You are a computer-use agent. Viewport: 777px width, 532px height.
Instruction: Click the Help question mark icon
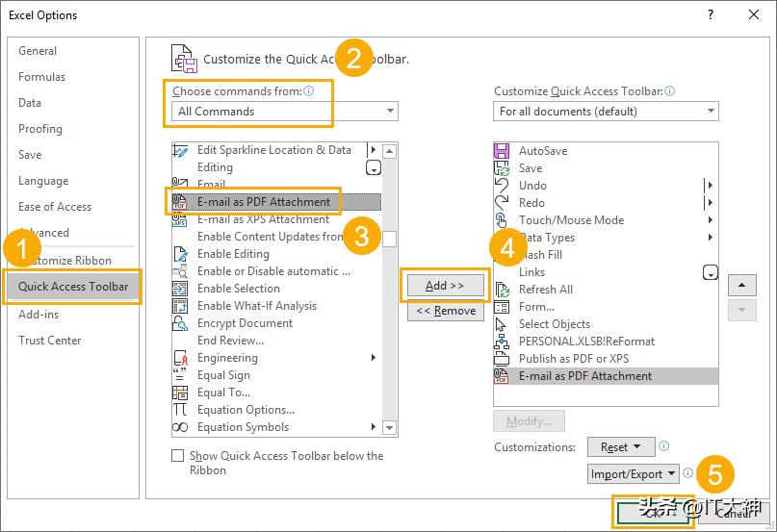pyautogui.click(x=711, y=15)
